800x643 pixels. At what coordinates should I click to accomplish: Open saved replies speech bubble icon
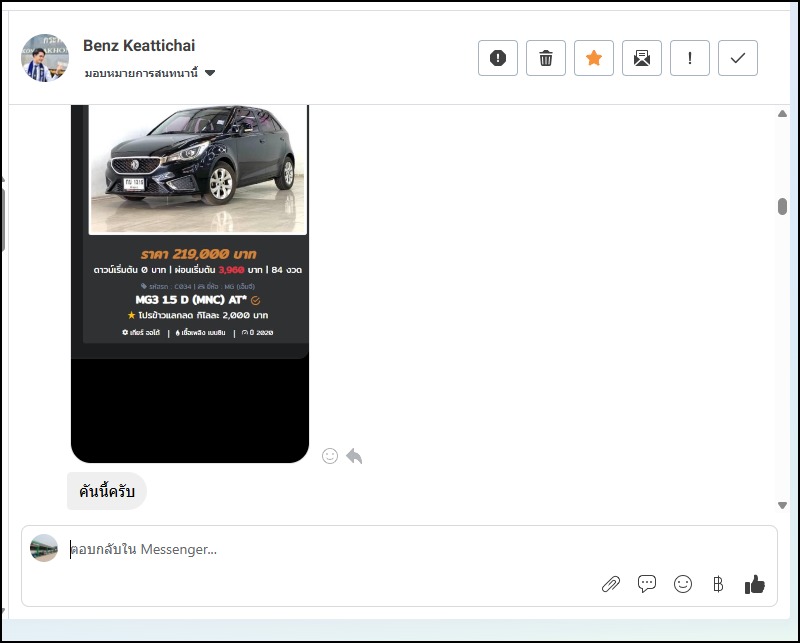coord(647,584)
